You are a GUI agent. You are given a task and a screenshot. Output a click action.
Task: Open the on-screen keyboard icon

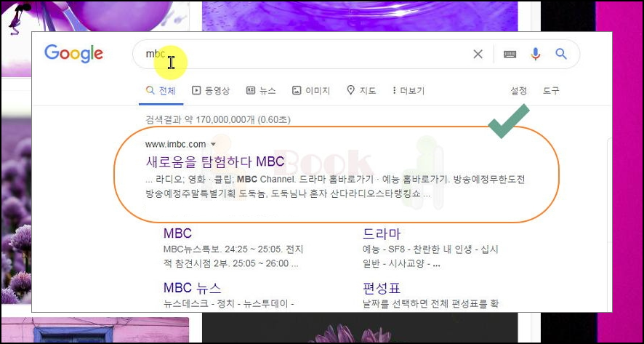510,54
